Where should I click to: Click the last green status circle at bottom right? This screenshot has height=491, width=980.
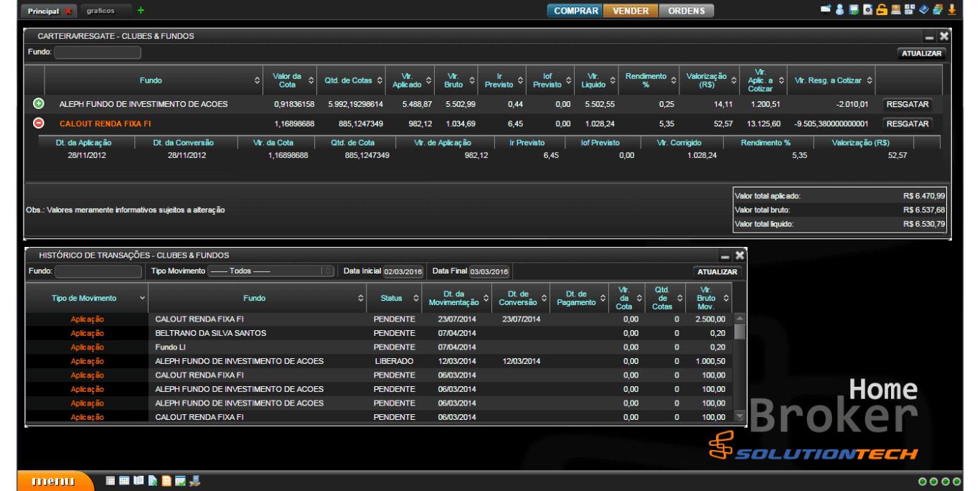(956, 482)
